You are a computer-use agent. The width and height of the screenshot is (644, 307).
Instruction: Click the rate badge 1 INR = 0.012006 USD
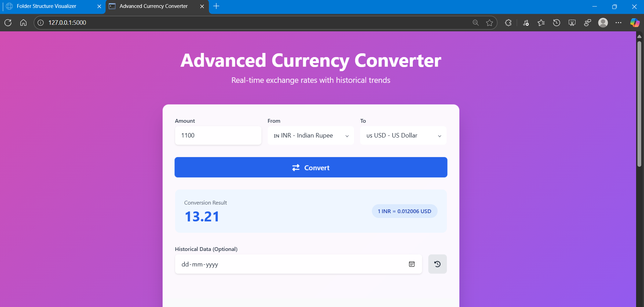tap(405, 211)
